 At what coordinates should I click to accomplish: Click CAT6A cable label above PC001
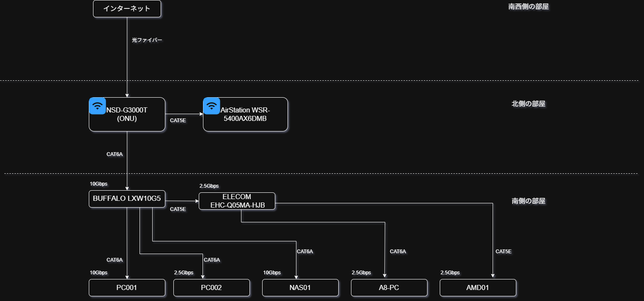[115, 260]
